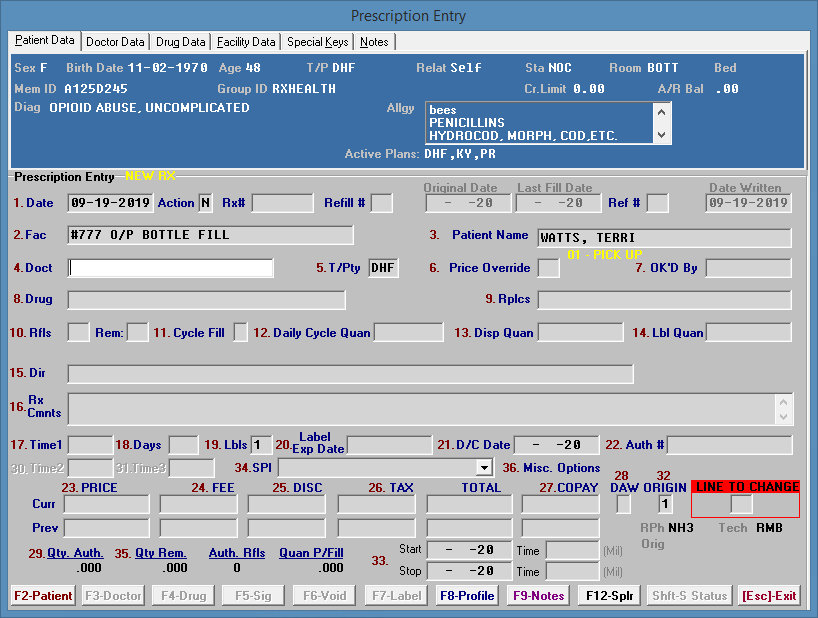
Task: Expand the SPI dropdown list
Action: [x=484, y=467]
